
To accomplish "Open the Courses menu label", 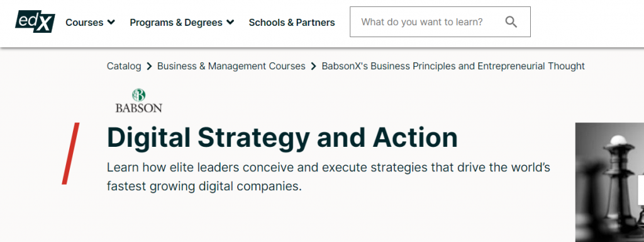I will coord(85,22).
